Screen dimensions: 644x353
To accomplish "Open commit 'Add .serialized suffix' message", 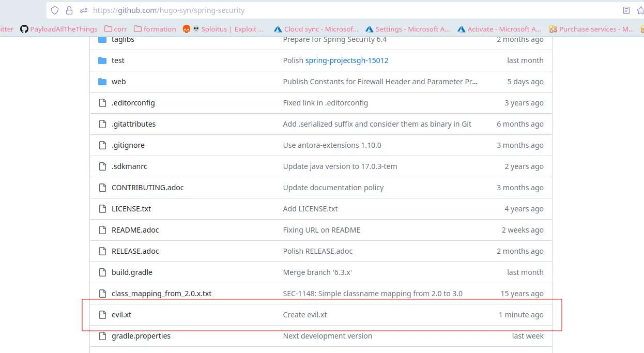I will point(377,124).
